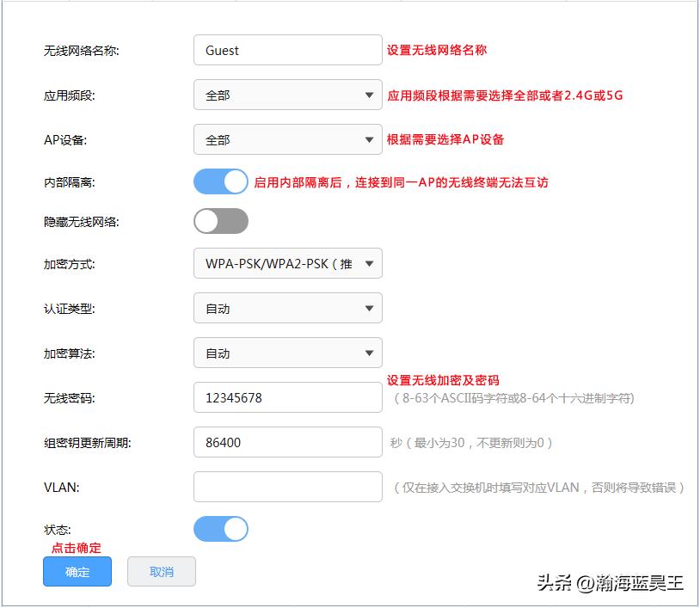Click the 组密钥更新周期 field showing 86400
Screen dimensions: 700x608
click(x=288, y=441)
